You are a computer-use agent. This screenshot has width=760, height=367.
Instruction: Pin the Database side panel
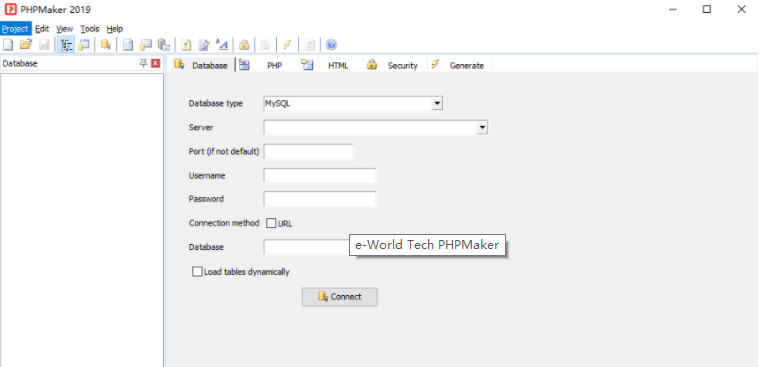coord(143,63)
